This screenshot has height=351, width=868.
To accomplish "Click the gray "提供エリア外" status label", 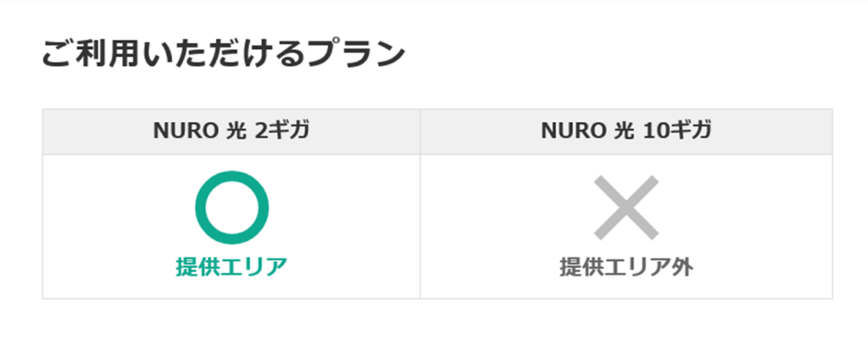I will pyautogui.click(x=626, y=266).
